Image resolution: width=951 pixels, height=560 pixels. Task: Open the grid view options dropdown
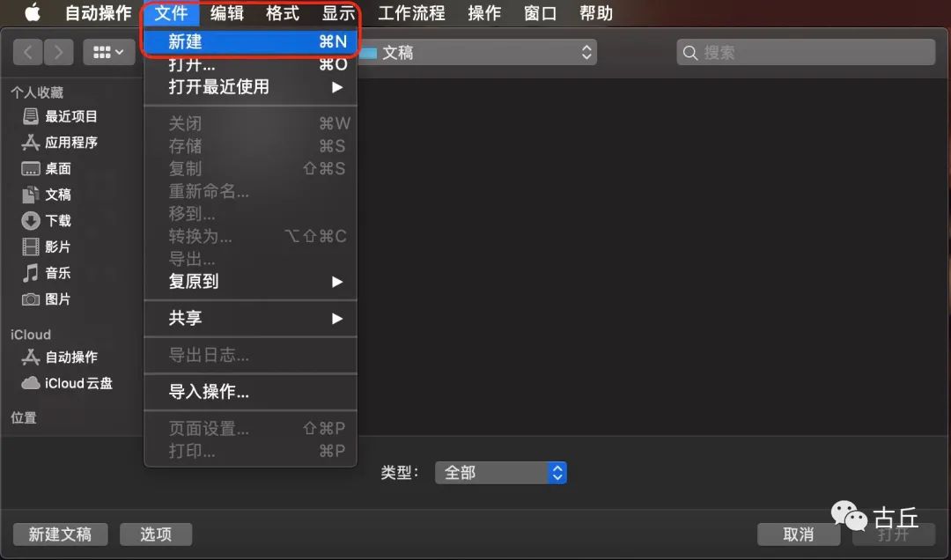108,53
